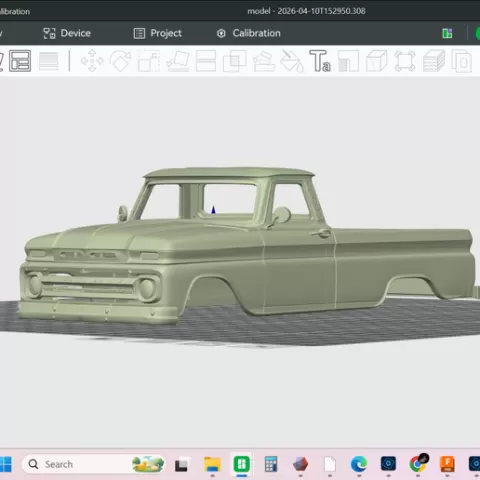
Task: Switch to the Project tab
Action: click(x=157, y=33)
